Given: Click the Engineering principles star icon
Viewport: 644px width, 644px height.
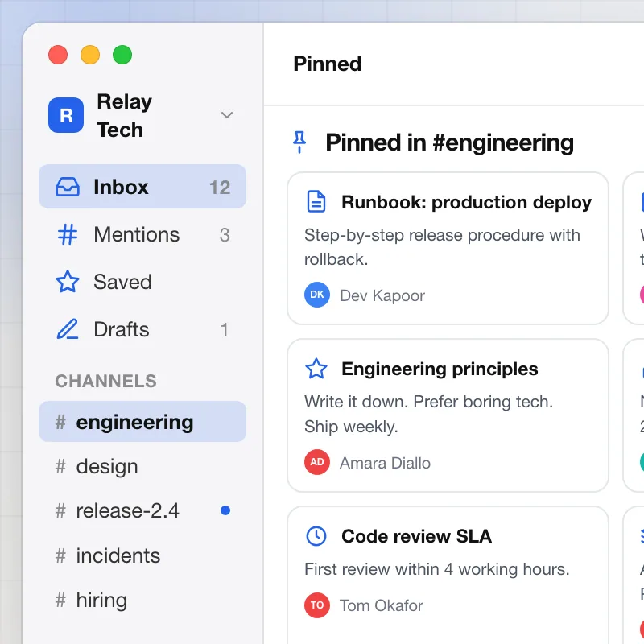Looking at the screenshot, I should (316, 369).
